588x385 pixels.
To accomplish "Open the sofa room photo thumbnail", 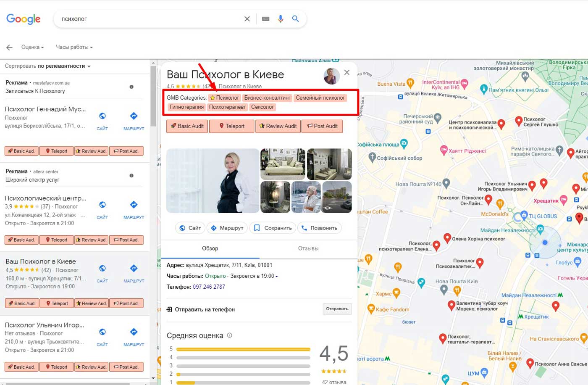I will [283, 164].
